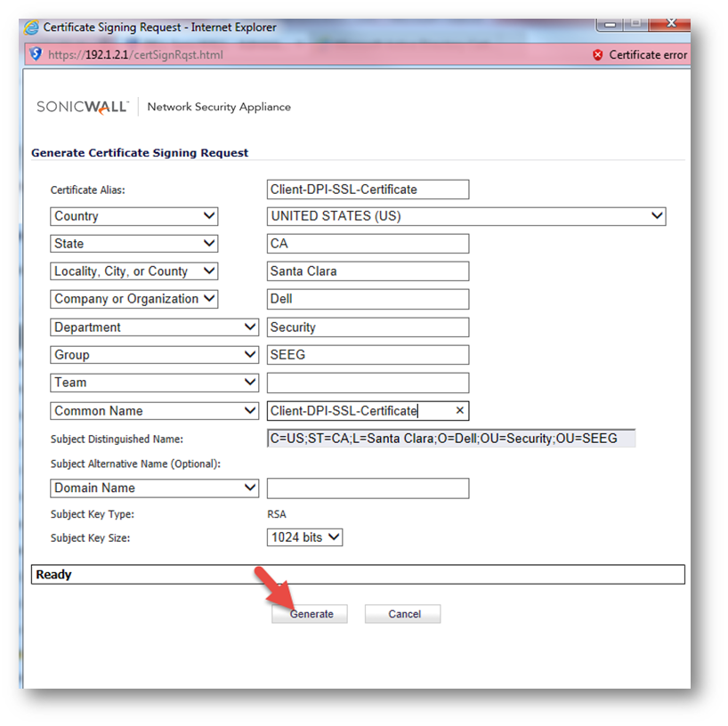Screen dimensions: 728x726
Task: Click the Subject Distinguished Name label
Action: click(x=117, y=440)
